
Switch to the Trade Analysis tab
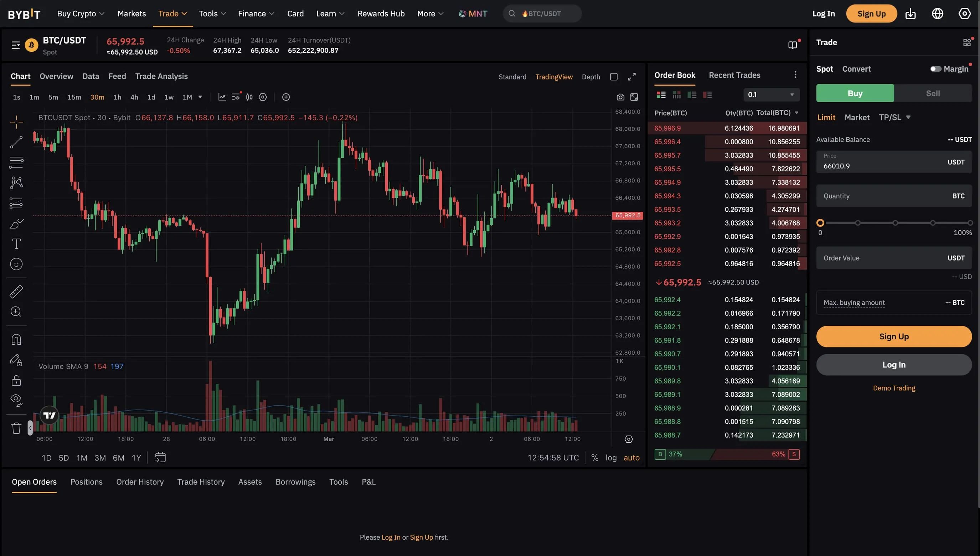coord(161,76)
